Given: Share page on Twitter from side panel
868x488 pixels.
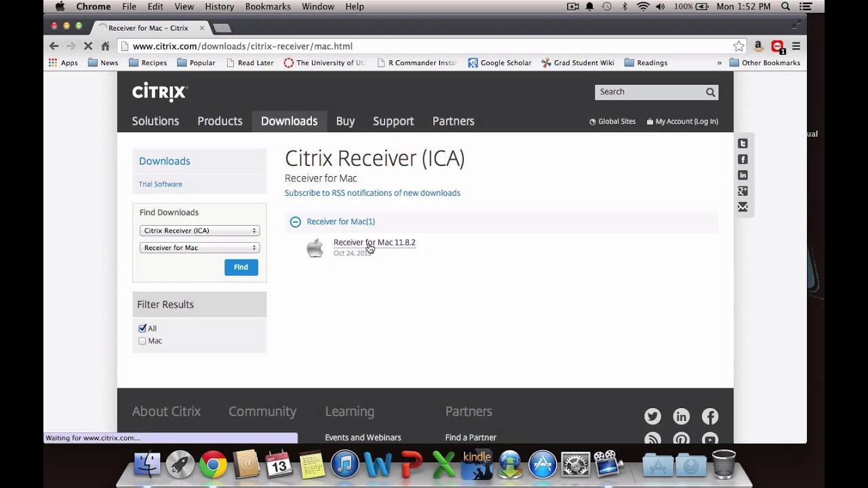Looking at the screenshot, I should pyautogui.click(x=743, y=144).
